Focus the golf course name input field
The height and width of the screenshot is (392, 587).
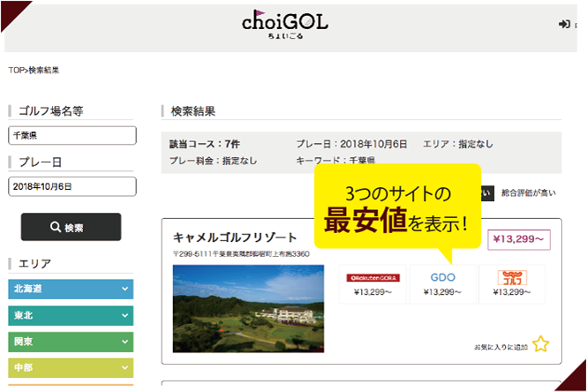coord(71,135)
